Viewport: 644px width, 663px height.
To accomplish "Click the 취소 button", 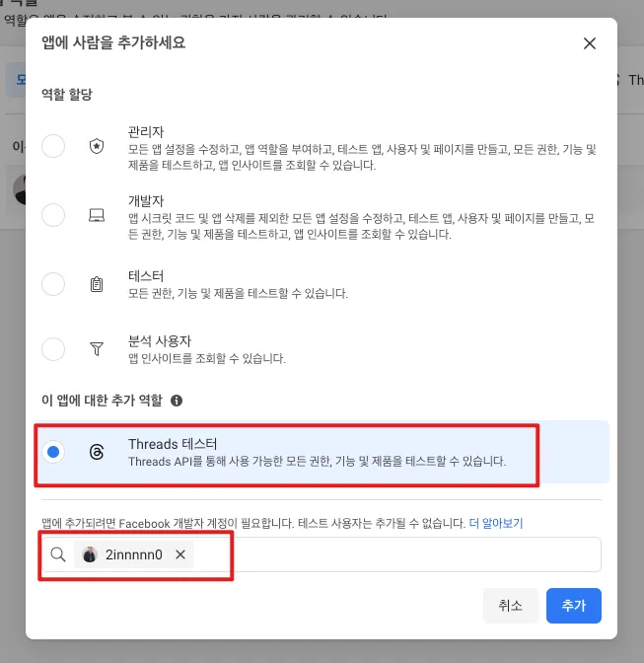I will click(511, 606).
